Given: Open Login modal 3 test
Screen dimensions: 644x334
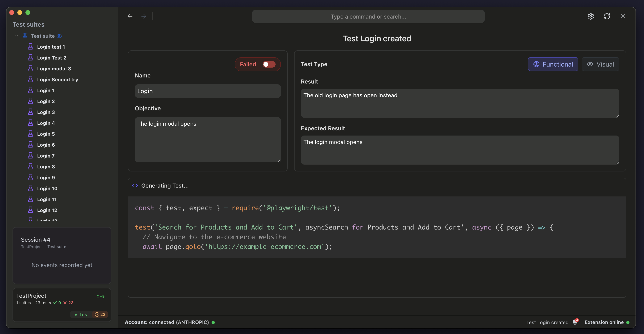Looking at the screenshot, I should (54, 69).
